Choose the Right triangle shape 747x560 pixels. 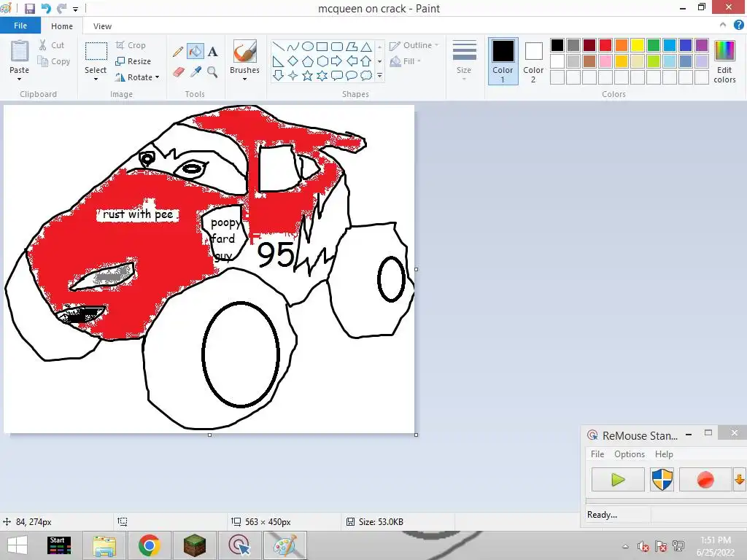[x=278, y=61]
